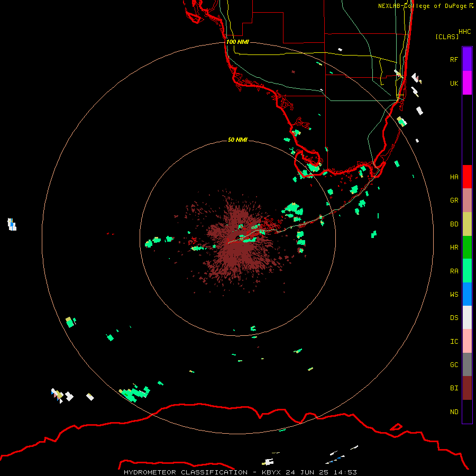476x476 pixels.
Task: Click the RA legend label
Action: point(454,271)
